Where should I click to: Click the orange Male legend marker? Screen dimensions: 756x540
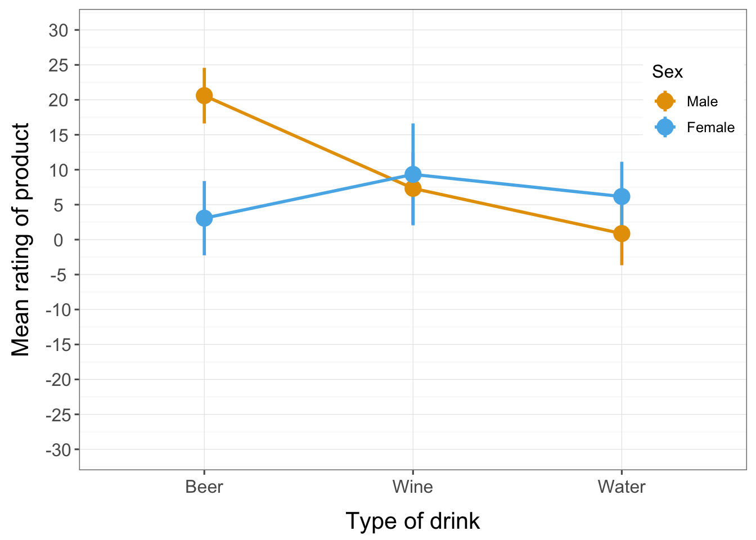click(x=665, y=102)
